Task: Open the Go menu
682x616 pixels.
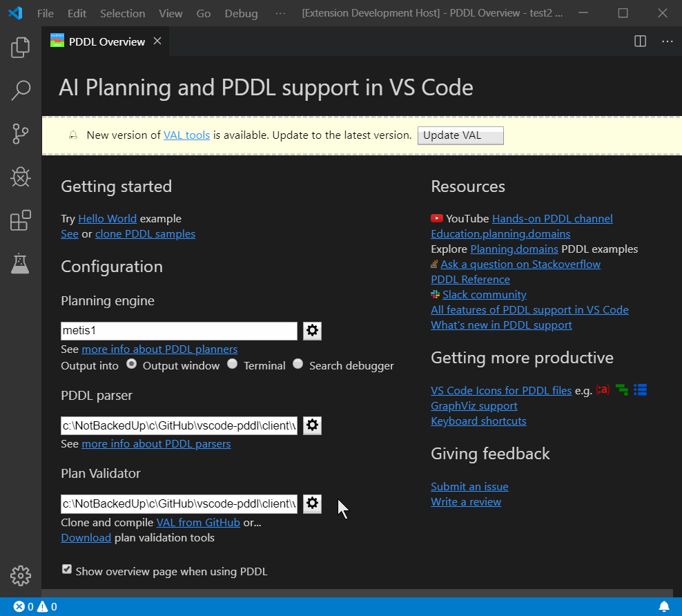Action: (204, 14)
